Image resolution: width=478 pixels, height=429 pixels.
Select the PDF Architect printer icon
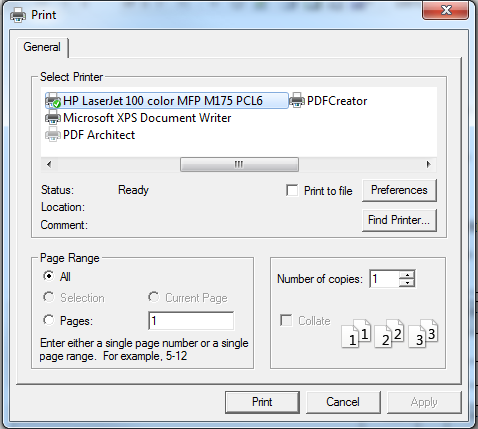53,135
